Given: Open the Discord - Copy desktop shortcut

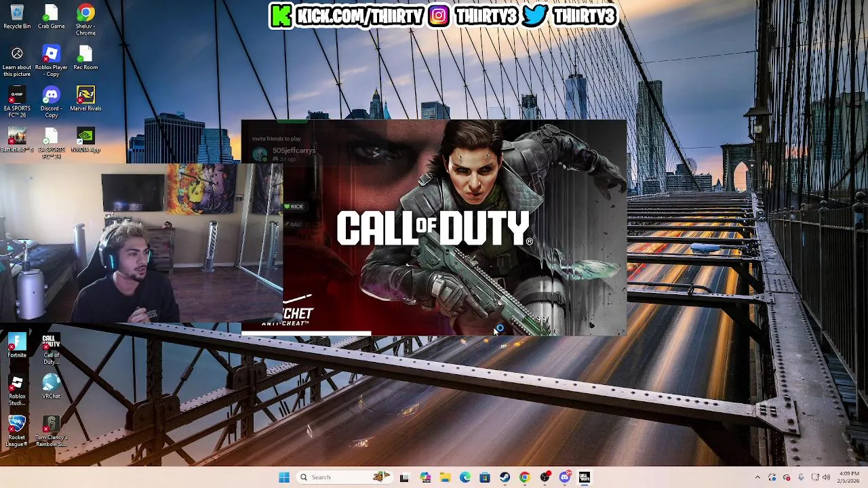Looking at the screenshot, I should 52,102.
